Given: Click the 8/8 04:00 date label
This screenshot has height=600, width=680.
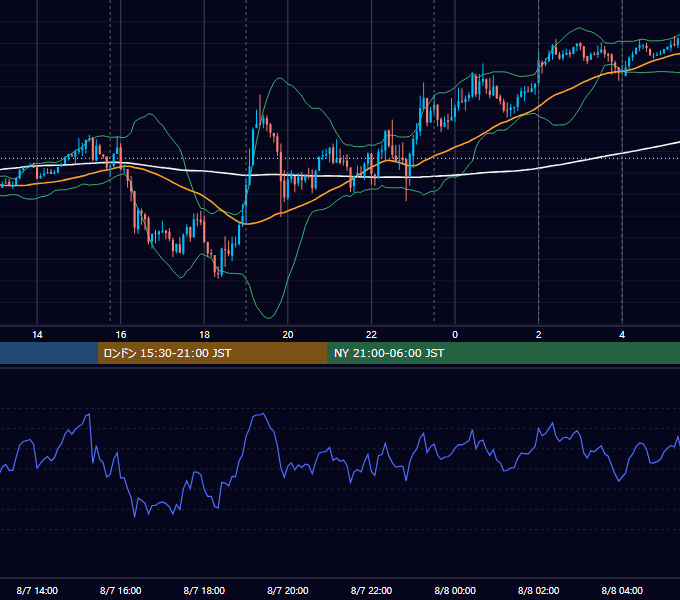Looking at the screenshot, I should (x=622, y=590).
